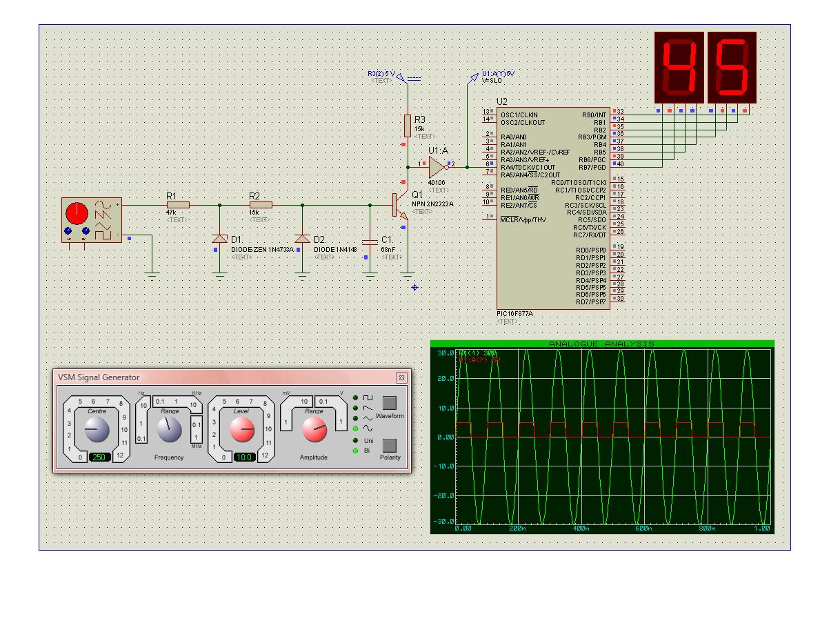Click the red amplitude Level knob
Image resolution: width=840 pixels, height=641 pixels.
coord(241,431)
